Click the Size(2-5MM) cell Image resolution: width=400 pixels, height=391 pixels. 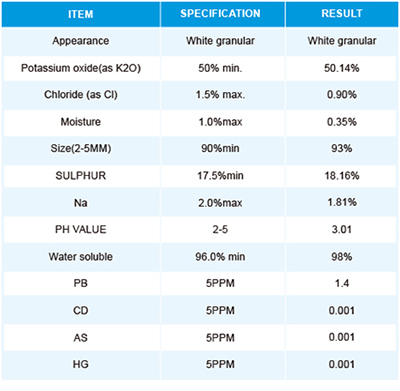point(81,148)
